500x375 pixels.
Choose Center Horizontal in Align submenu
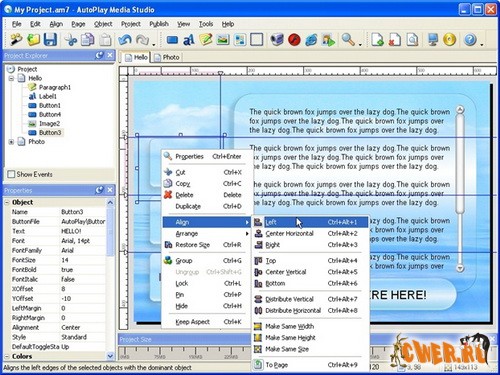pos(311,233)
